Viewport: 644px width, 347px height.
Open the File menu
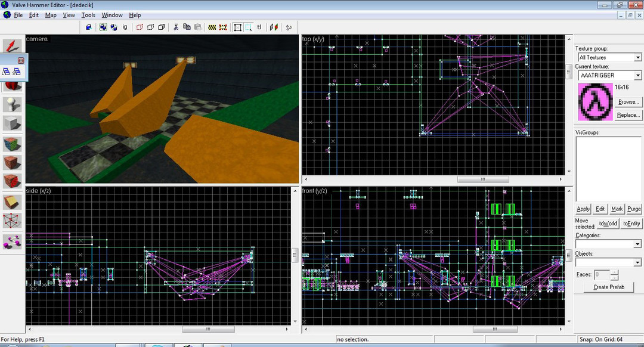click(18, 15)
